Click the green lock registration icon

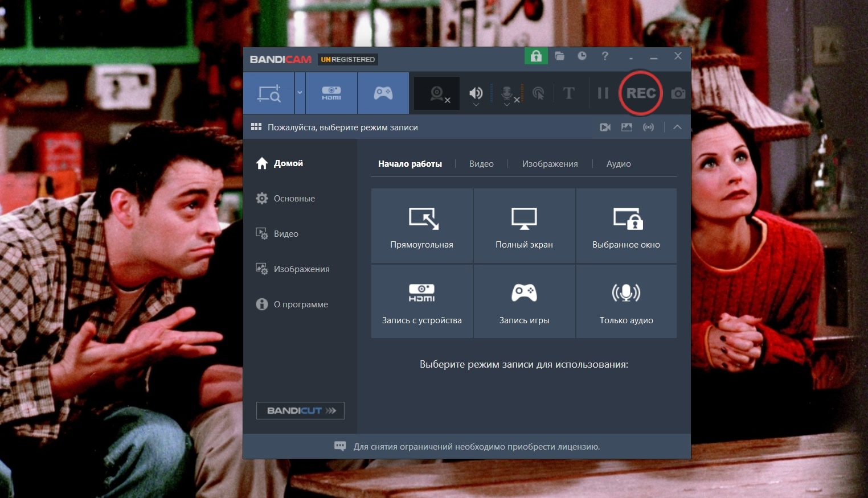[x=535, y=56]
